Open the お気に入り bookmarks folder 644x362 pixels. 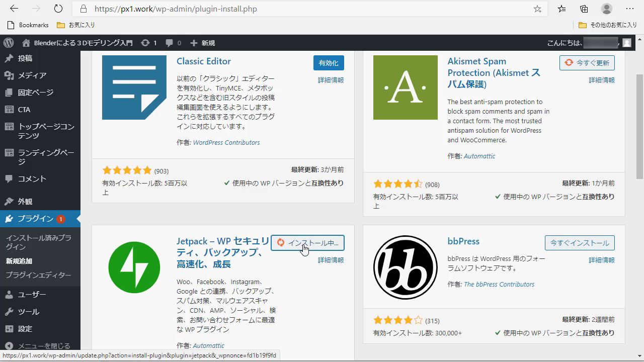coord(76,25)
